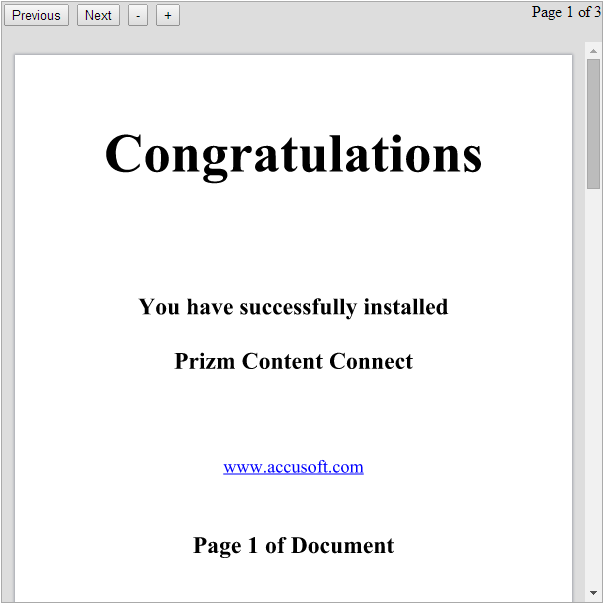
Task: Click the word 'You' in the subtitle
Action: (159, 307)
